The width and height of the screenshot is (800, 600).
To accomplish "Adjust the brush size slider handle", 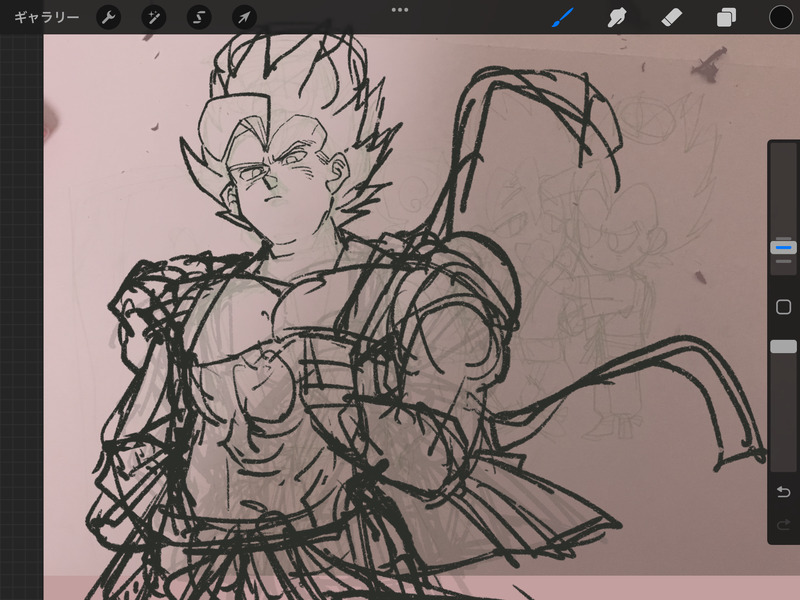I will (x=783, y=247).
